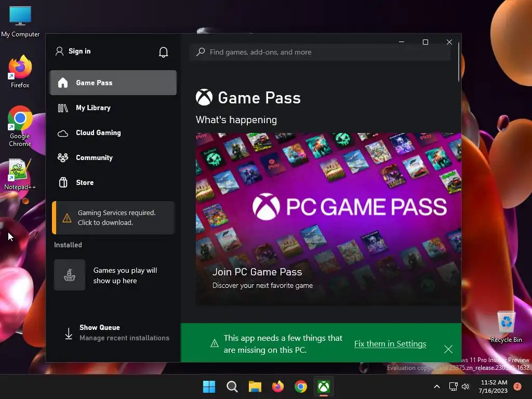The height and width of the screenshot is (399, 532).
Task: Show hidden tray icons chevron
Action: [x=437, y=387]
